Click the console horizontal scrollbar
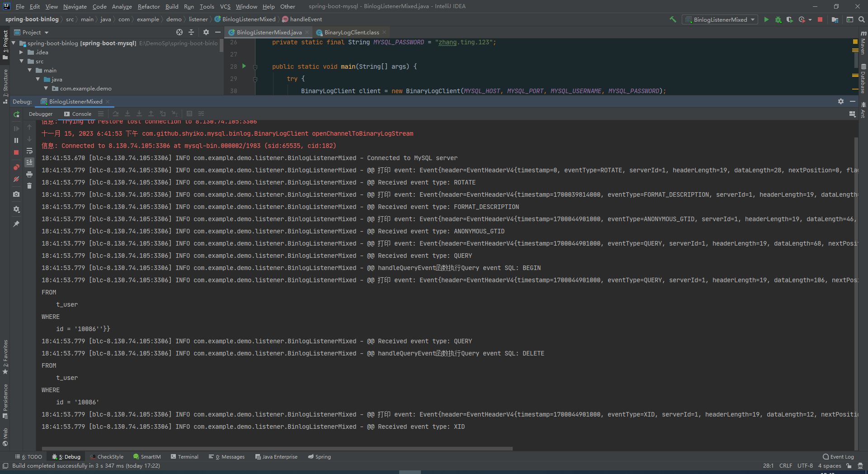The height and width of the screenshot is (474, 868). (276, 449)
